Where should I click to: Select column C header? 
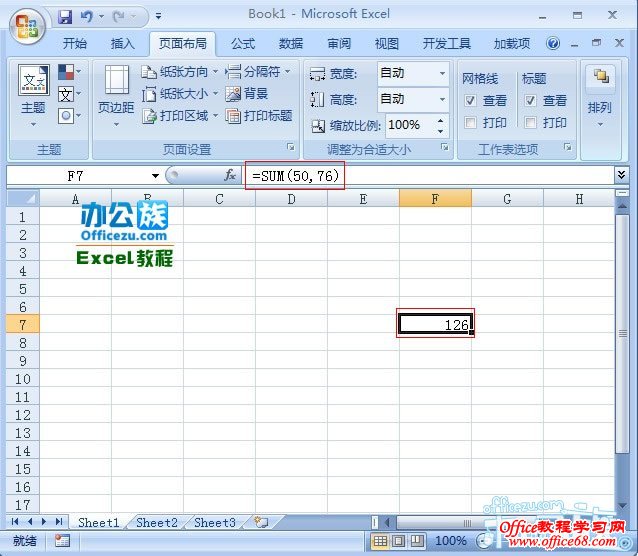219,199
